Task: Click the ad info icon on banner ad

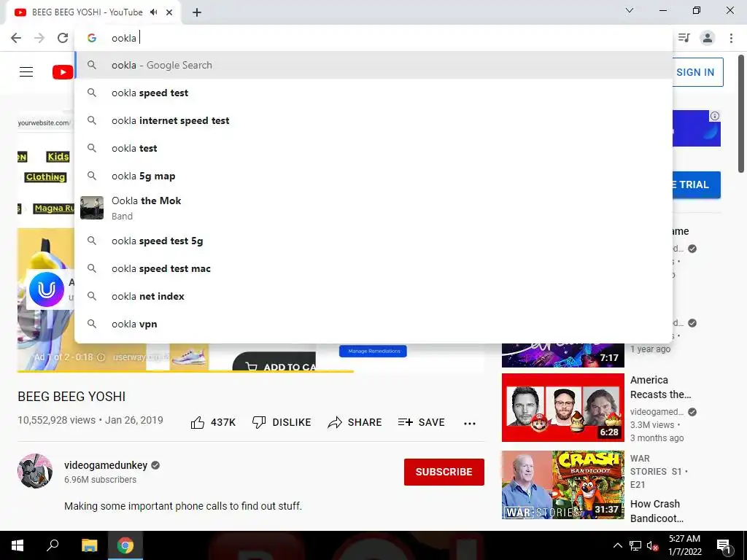Action: coord(715,116)
